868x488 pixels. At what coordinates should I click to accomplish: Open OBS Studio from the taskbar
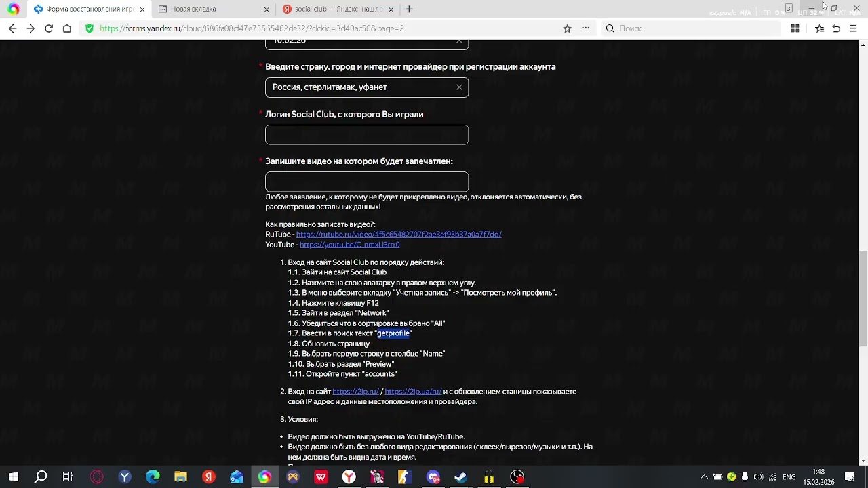pos(517,477)
